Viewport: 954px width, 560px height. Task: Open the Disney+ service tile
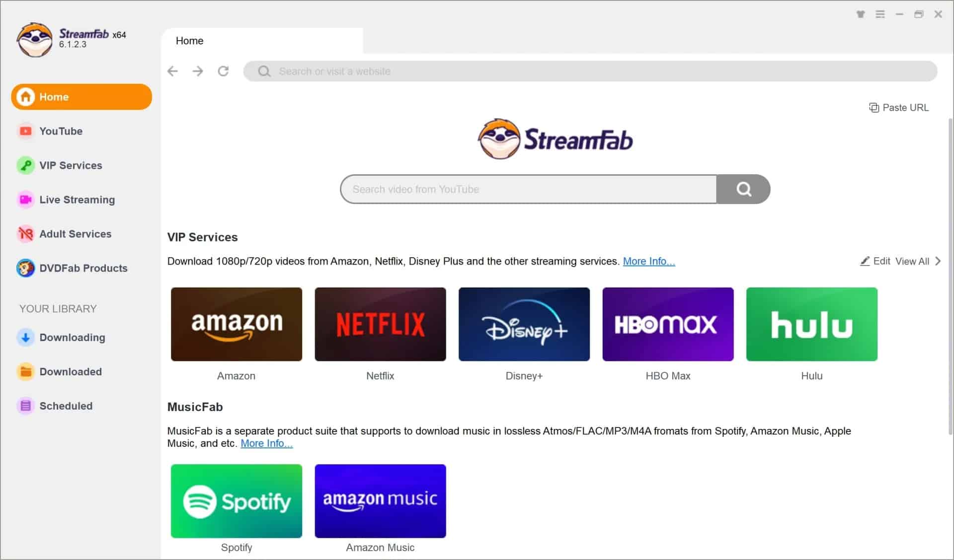pos(524,324)
